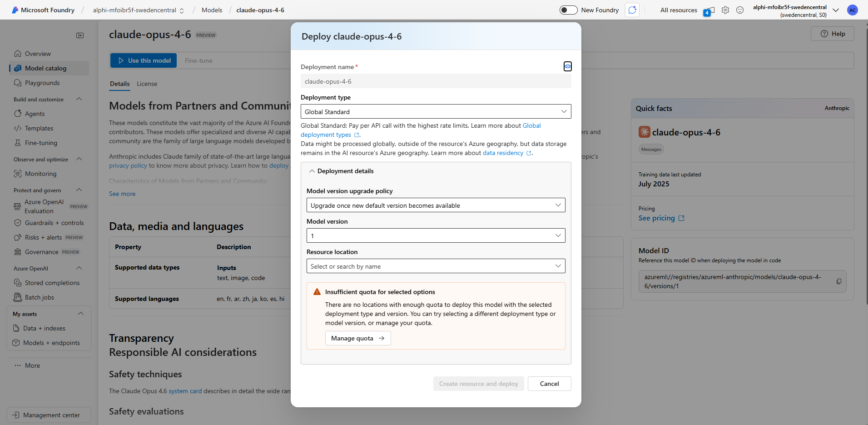Open the Global deployment types link

click(x=421, y=130)
